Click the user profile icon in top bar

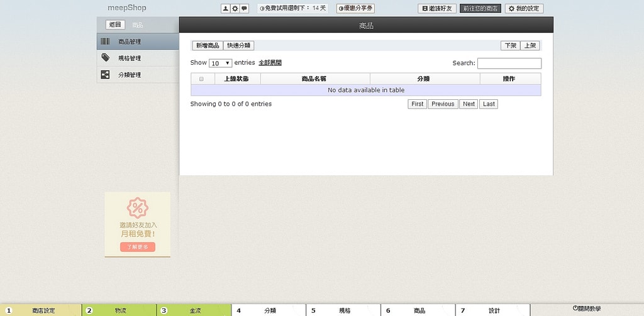225,9
